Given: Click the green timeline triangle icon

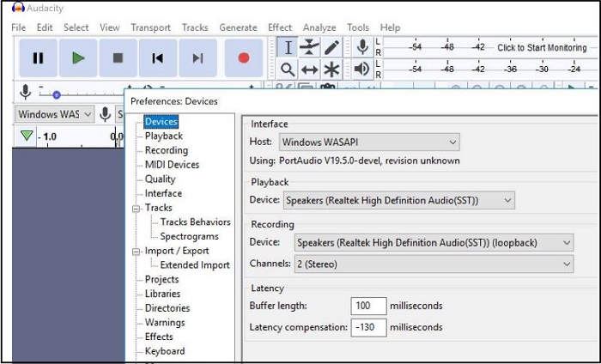Looking at the screenshot, I should tap(27, 136).
